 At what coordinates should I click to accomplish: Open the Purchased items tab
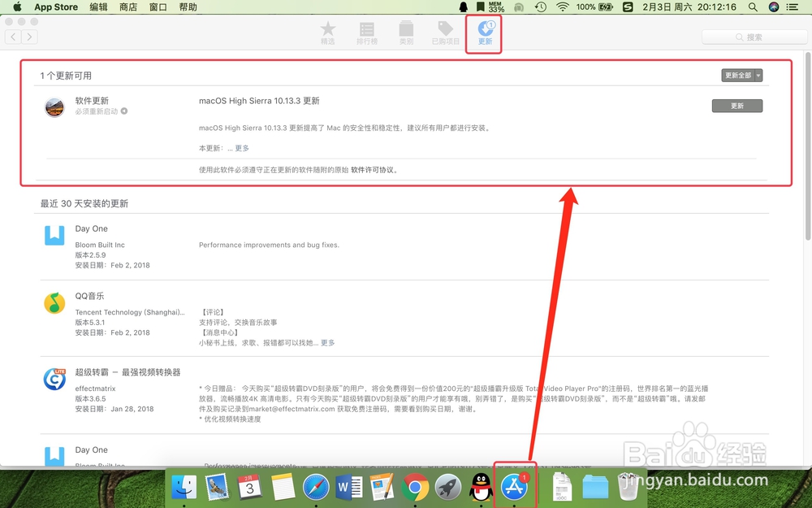pyautogui.click(x=445, y=33)
